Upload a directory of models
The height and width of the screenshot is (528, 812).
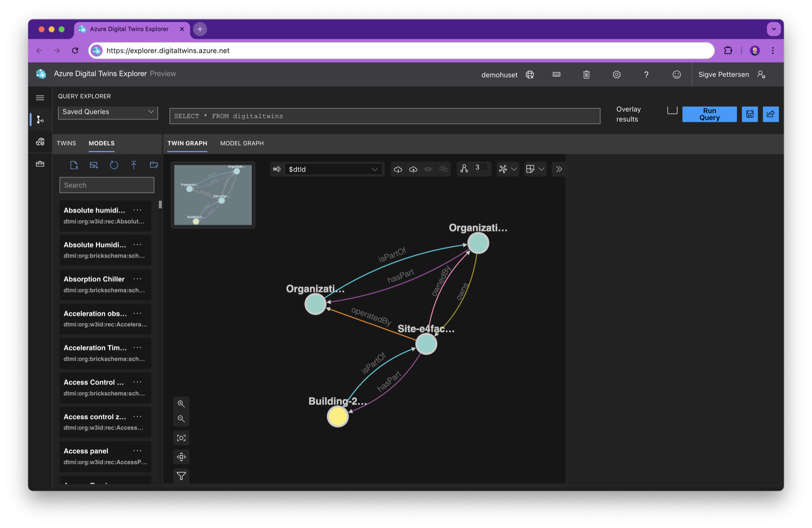point(154,165)
